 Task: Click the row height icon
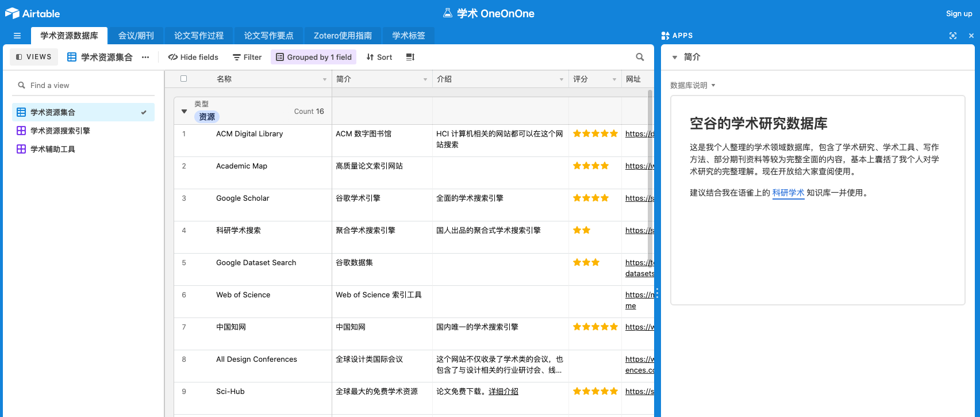410,57
